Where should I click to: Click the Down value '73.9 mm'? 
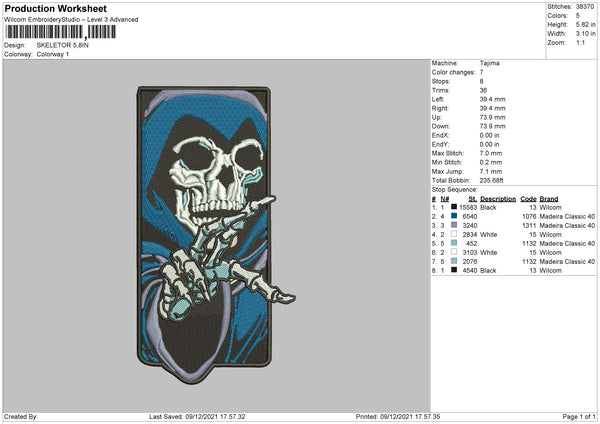tap(492, 126)
